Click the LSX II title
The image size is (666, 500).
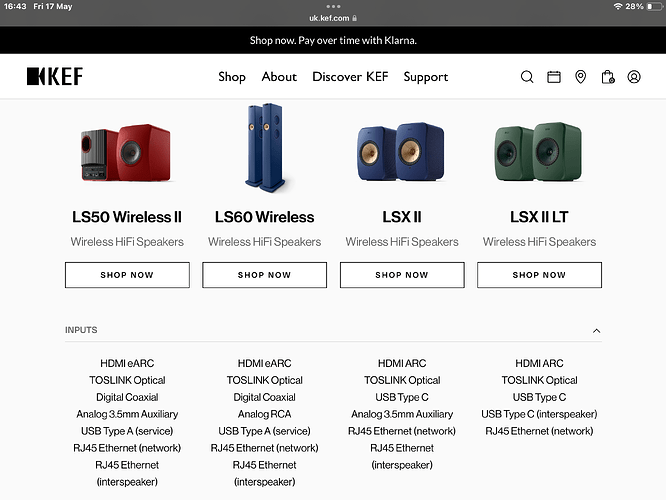[402, 217]
